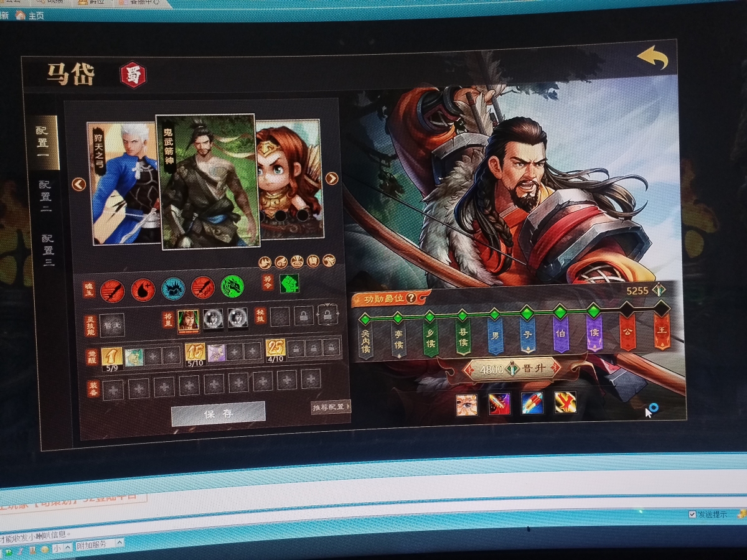Select the 鬼武箭神 skin card

[x=209, y=182]
